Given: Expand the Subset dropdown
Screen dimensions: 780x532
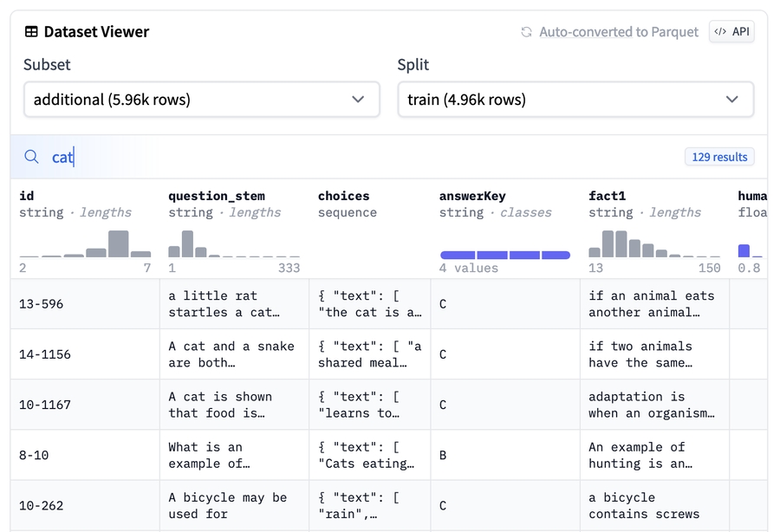Looking at the screenshot, I should [201, 100].
